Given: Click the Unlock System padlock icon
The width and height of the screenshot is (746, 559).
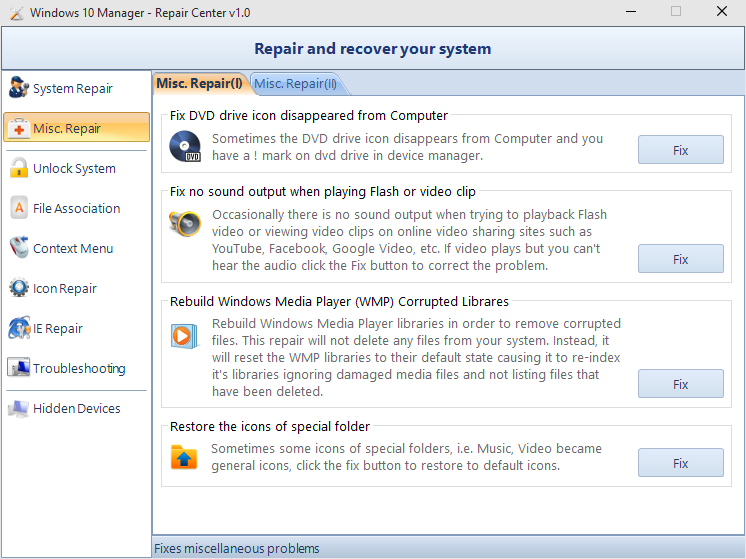Looking at the screenshot, I should 19,168.
